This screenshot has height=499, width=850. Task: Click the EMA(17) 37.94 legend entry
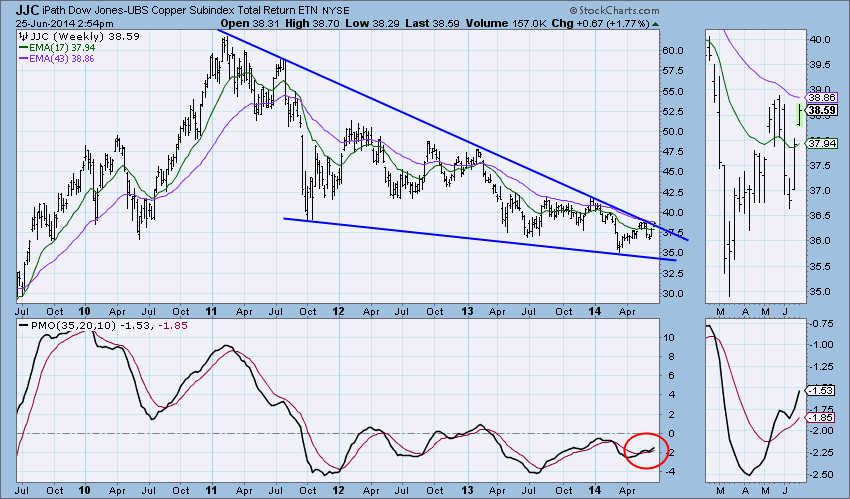pos(62,48)
